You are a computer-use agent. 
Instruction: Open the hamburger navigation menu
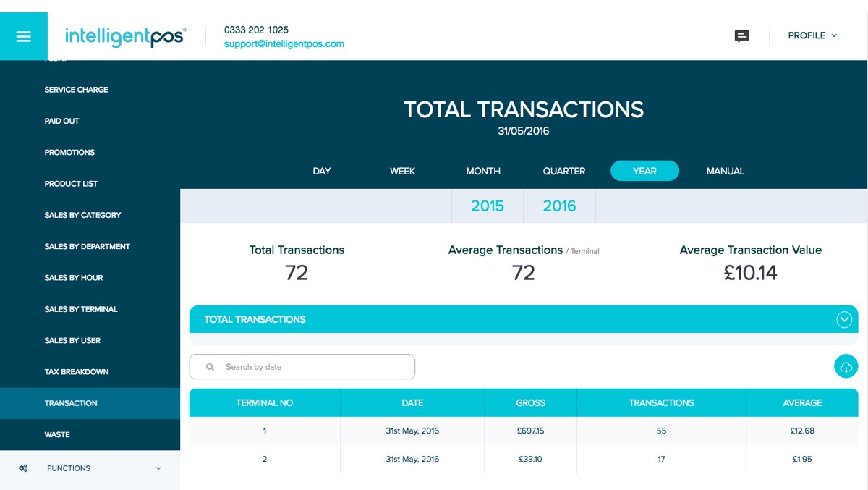(x=24, y=36)
